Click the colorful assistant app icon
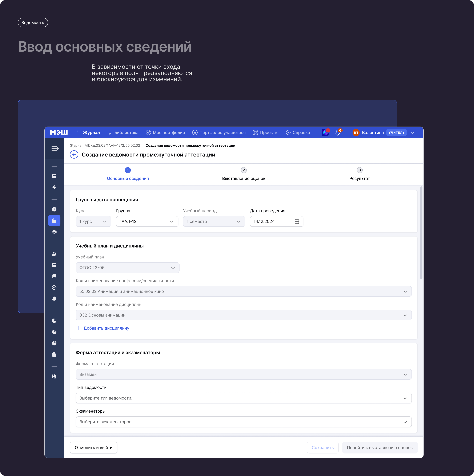Viewport: 474px width, 476px height. tap(325, 132)
